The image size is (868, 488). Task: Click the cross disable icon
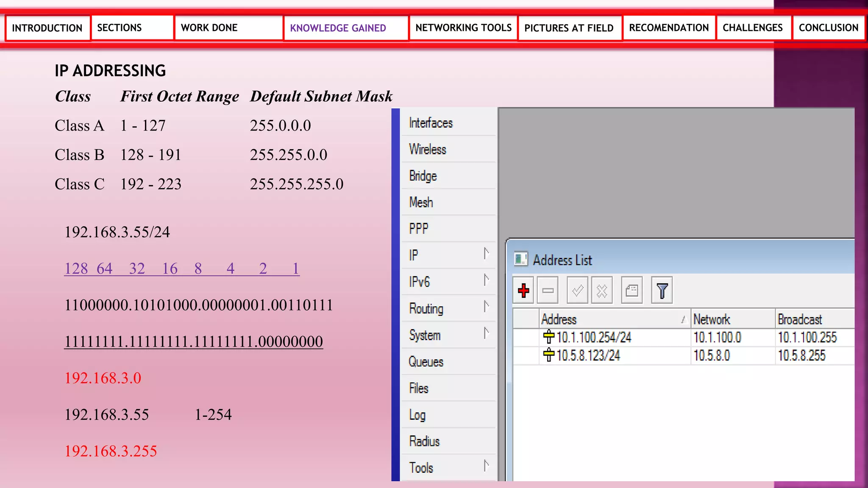(602, 291)
